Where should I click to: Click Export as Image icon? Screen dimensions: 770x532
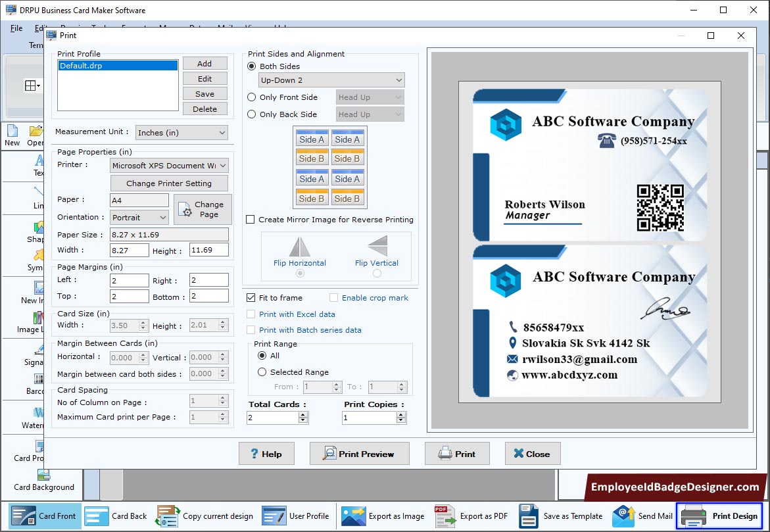click(354, 516)
